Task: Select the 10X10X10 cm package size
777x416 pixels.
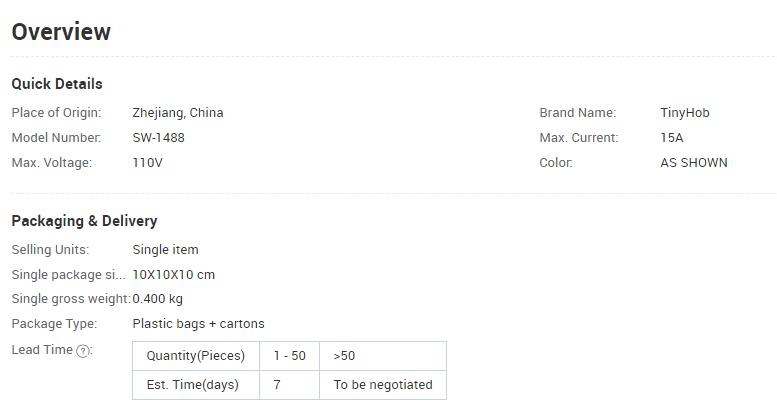Action: 173,275
